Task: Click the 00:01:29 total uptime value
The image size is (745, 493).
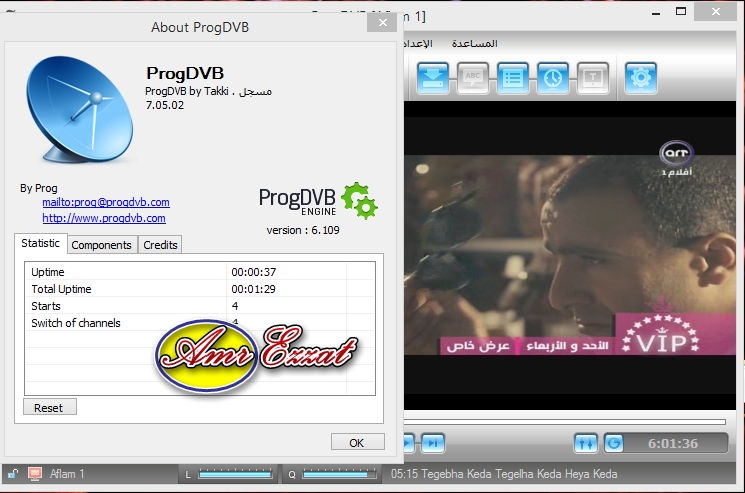Action: (254, 289)
